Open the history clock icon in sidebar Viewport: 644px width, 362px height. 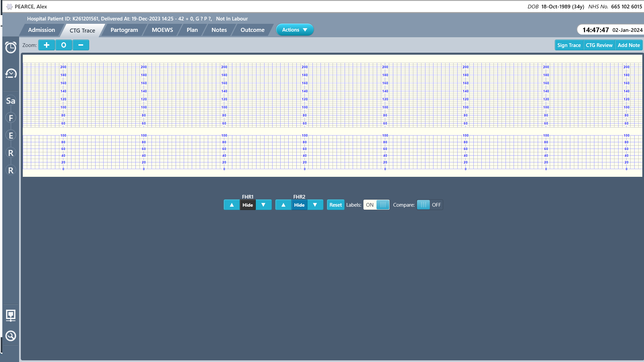pyautogui.click(x=11, y=73)
